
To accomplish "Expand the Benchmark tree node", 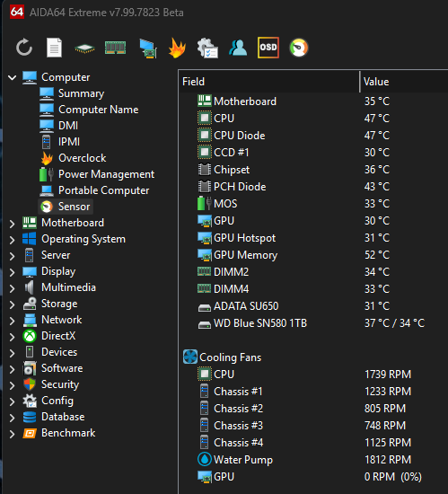I will 13,434.
